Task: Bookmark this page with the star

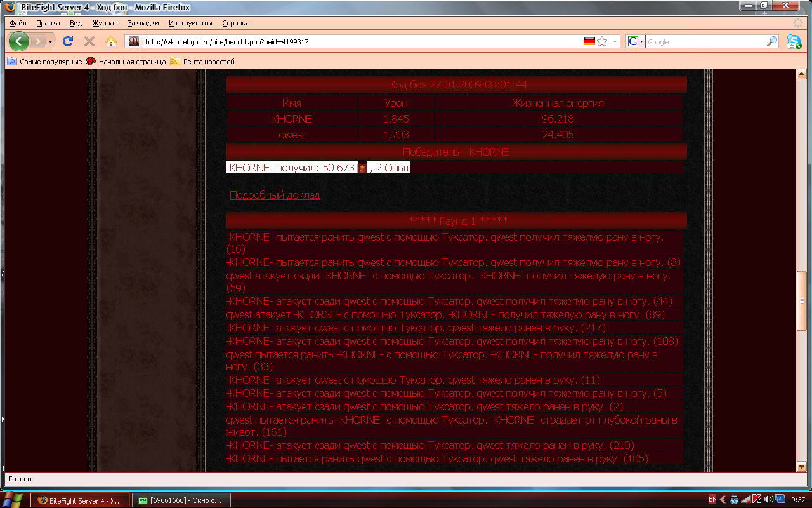Action: [602, 42]
